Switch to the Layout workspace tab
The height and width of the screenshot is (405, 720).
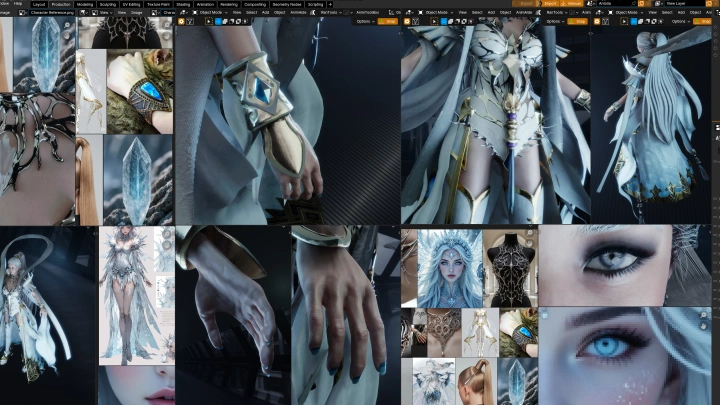[39, 4]
